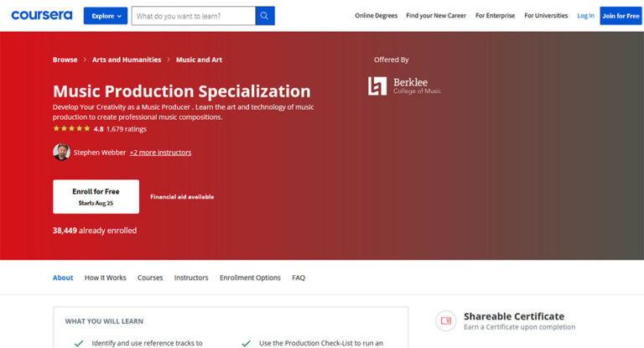644x348 pixels.
Task: Open the '+2 more instructors' link
Action: 160,153
